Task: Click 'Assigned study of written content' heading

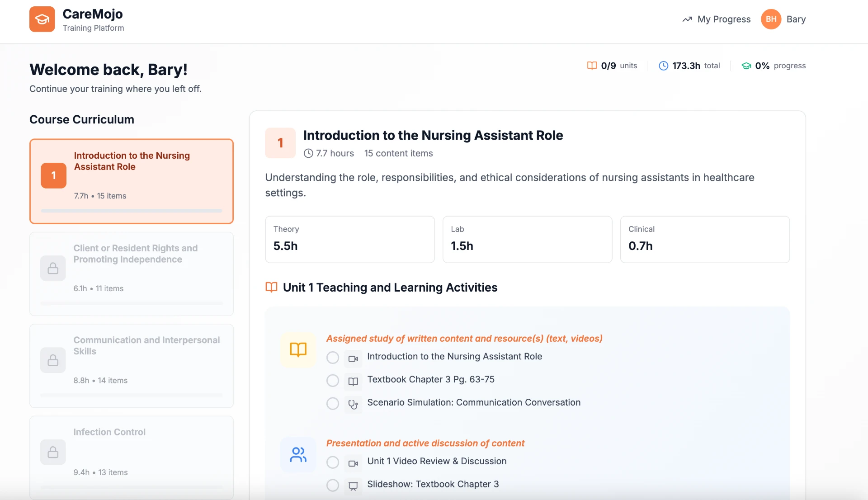Action: (x=464, y=339)
